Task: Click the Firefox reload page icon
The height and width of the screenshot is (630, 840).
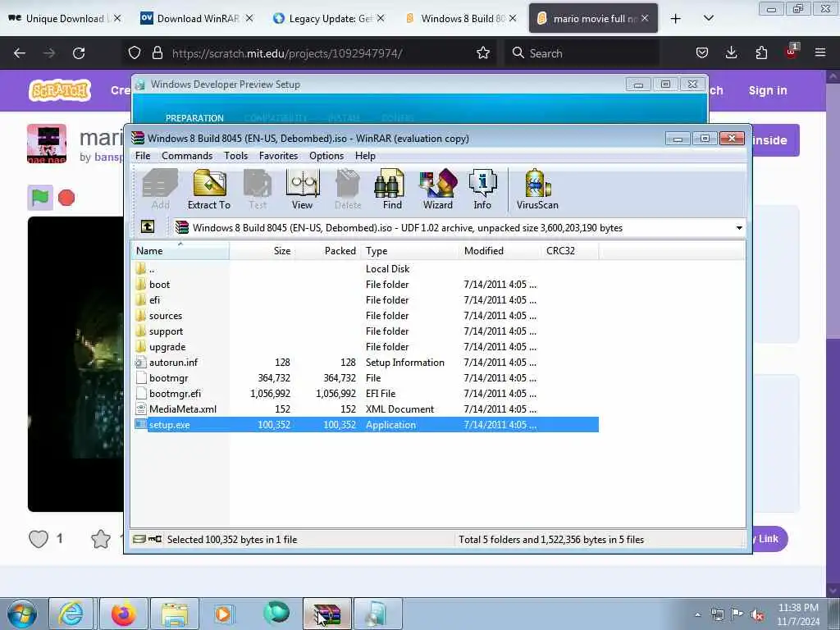Action: (79, 53)
